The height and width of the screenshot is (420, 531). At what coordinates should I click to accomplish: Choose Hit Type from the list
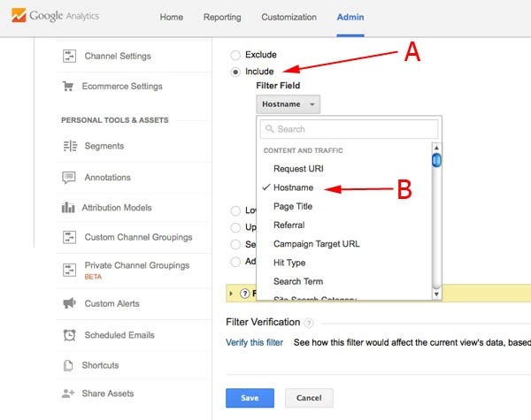pyautogui.click(x=289, y=263)
